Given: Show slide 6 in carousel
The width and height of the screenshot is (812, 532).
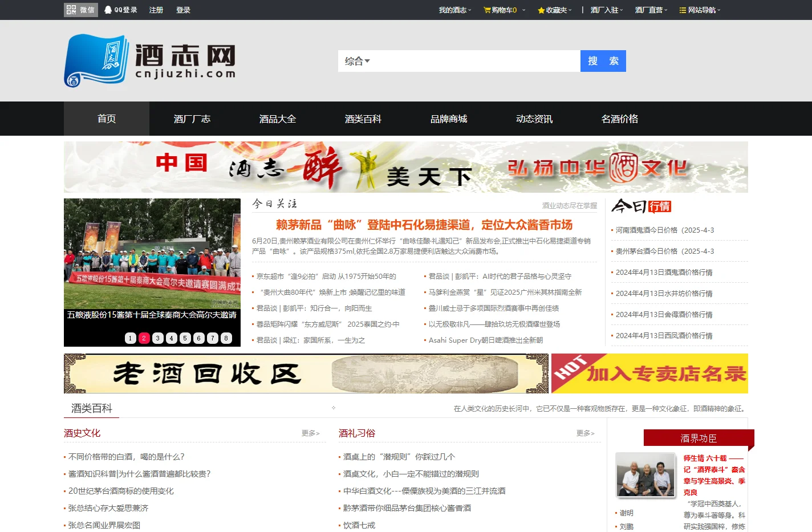Looking at the screenshot, I should point(198,338).
